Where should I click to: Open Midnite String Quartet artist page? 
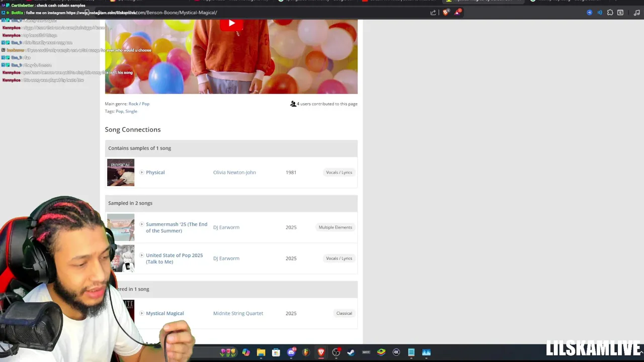pos(238,313)
